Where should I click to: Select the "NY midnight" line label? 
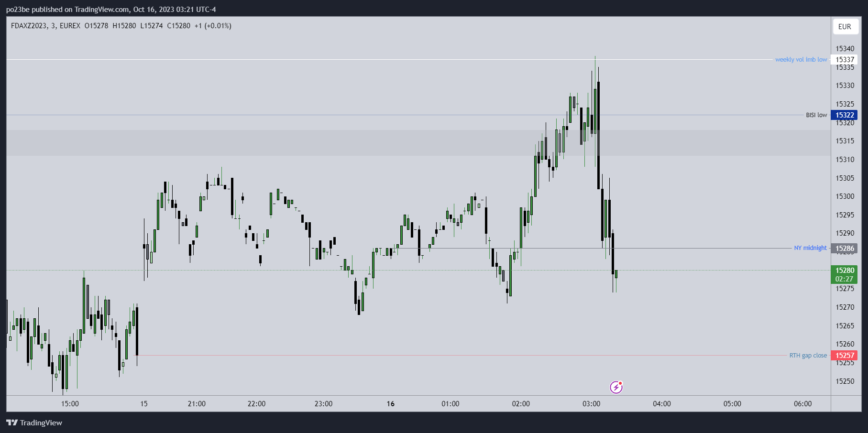pyautogui.click(x=810, y=248)
